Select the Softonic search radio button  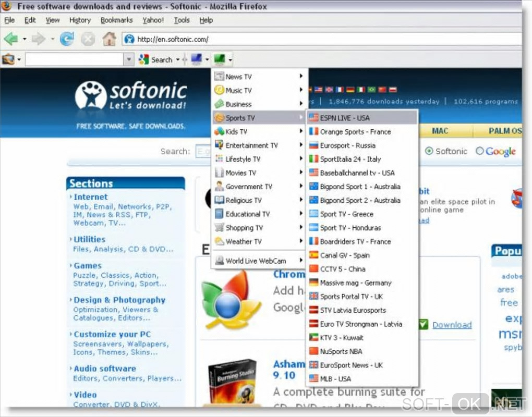429,151
